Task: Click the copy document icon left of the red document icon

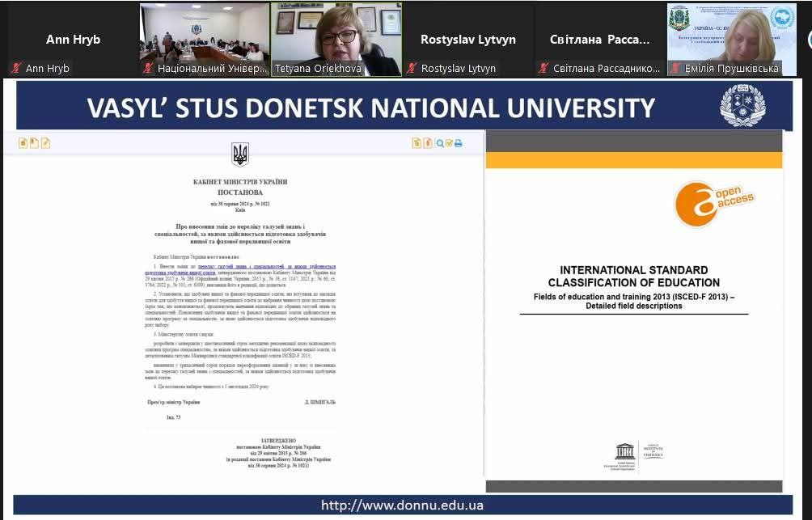Action: click(x=417, y=143)
